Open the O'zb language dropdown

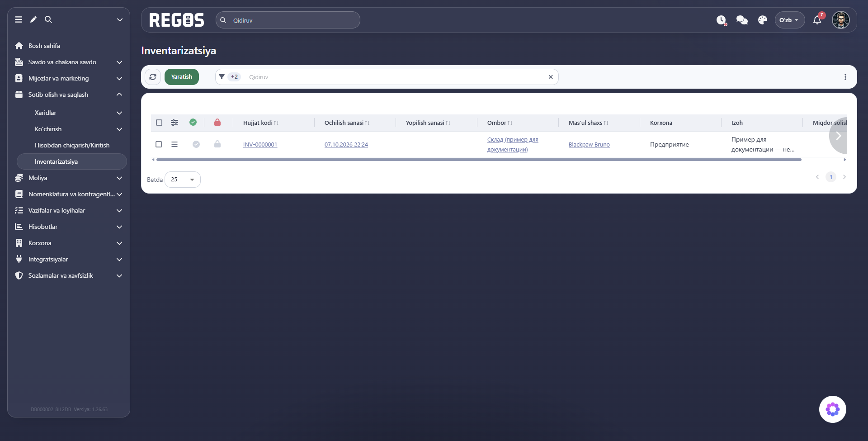pos(789,20)
